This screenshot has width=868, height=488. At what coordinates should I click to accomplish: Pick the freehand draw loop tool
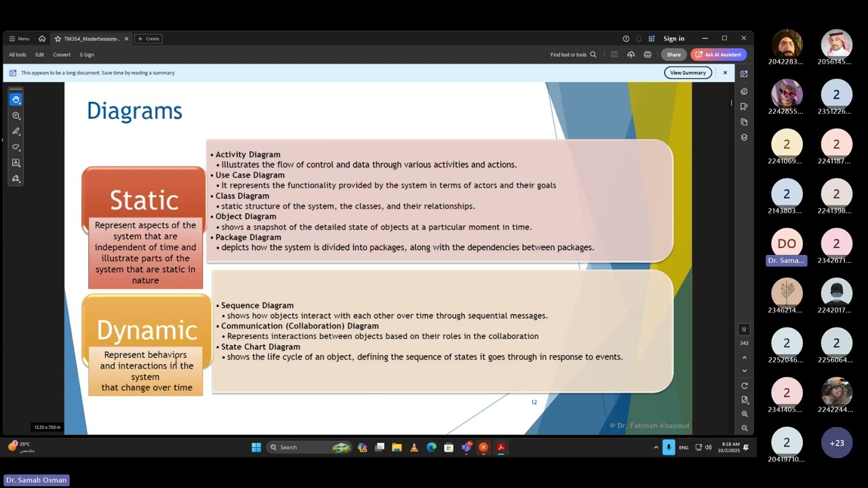pyautogui.click(x=16, y=147)
